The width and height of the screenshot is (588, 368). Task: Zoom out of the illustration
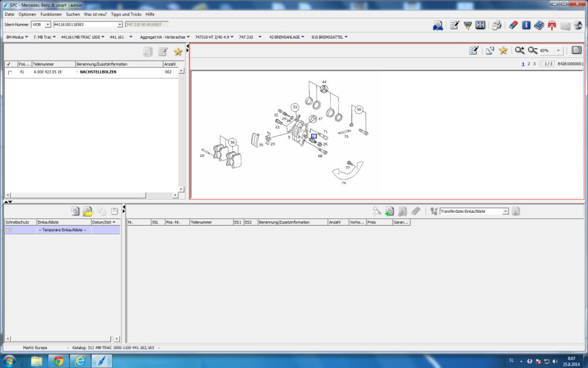[x=532, y=50]
